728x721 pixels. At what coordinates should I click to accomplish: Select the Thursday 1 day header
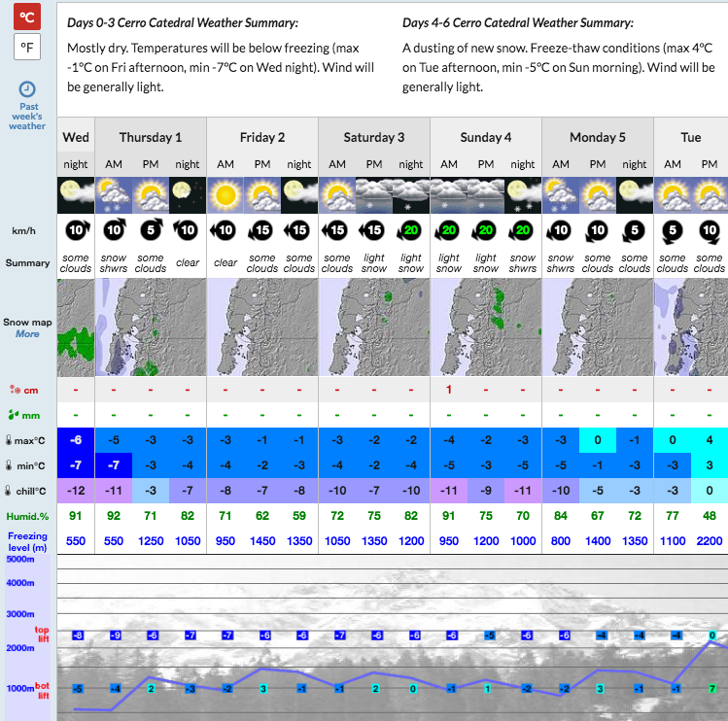pyautogui.click(x=151, y=137)
